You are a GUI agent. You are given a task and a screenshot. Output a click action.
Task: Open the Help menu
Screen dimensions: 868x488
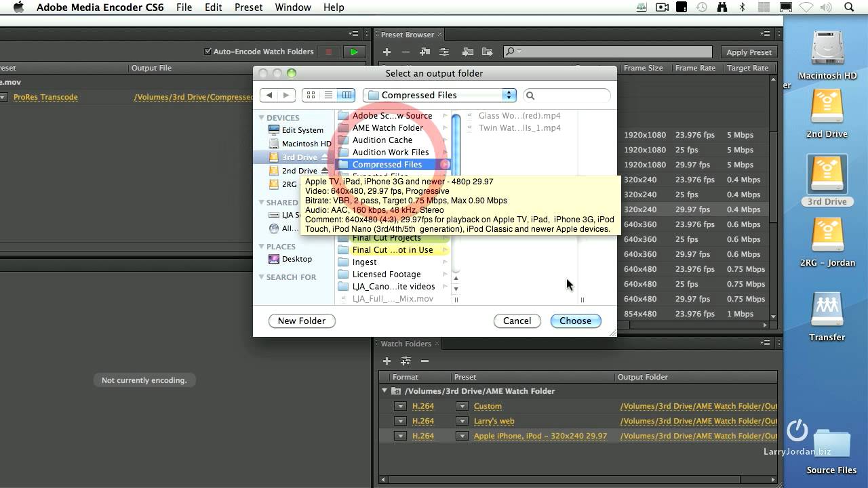pos(334,7)
